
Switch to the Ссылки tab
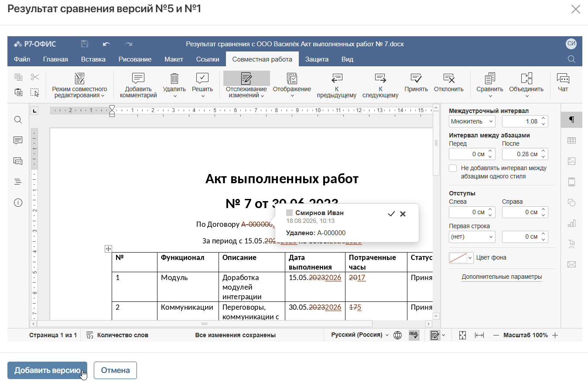click(208, 59)
